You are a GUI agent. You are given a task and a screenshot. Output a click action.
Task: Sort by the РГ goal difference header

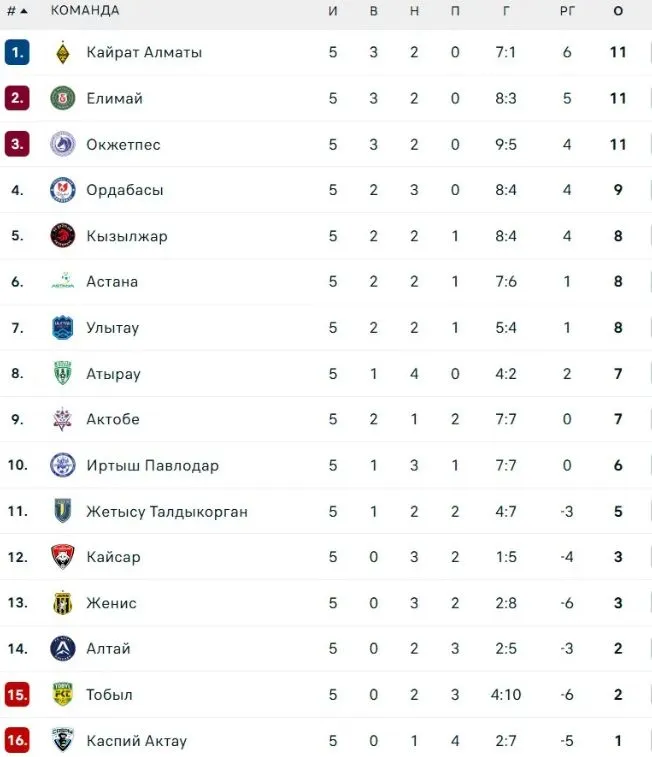pyautogui.click(x=567, y=10)
